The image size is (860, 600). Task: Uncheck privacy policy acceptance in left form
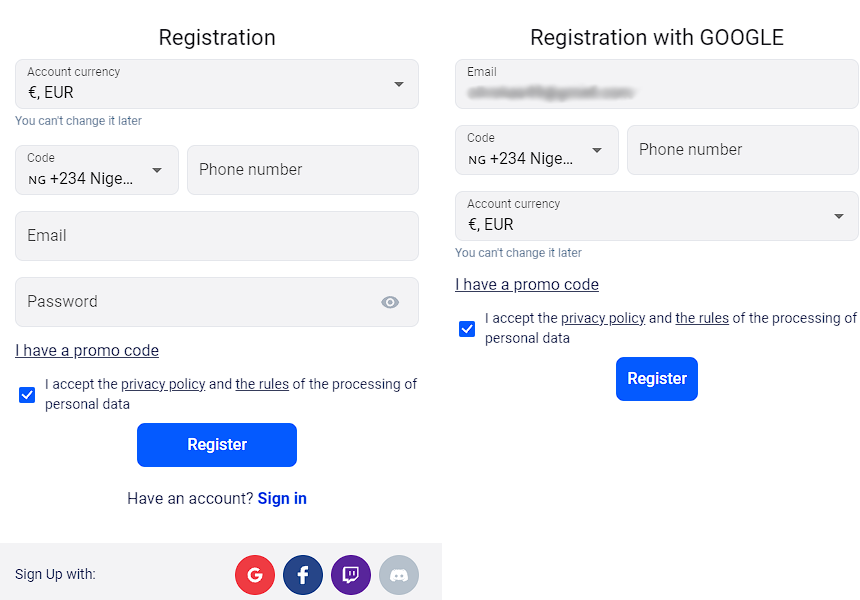(26, 395)
